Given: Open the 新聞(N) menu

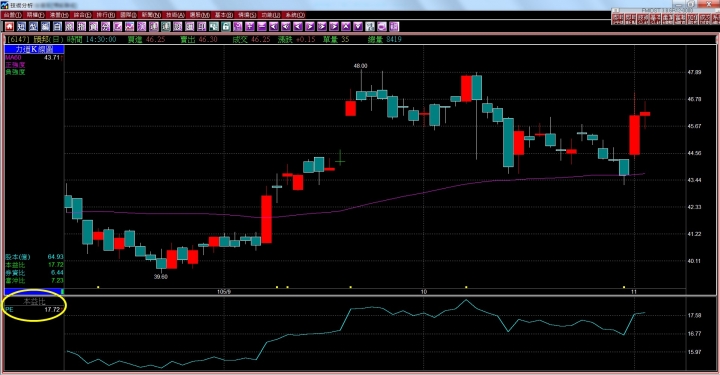Looking at the screenshot, I should (152, 15).
